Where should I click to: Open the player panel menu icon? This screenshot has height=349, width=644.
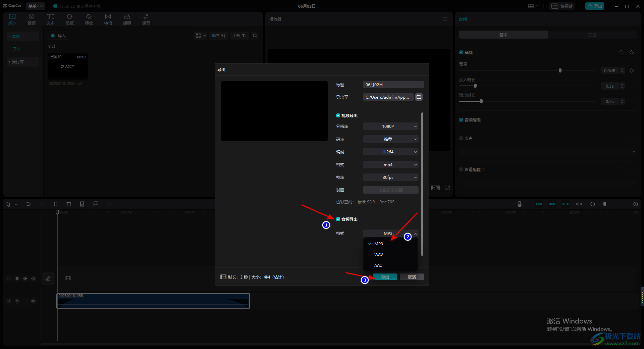(x=445, y=19)
